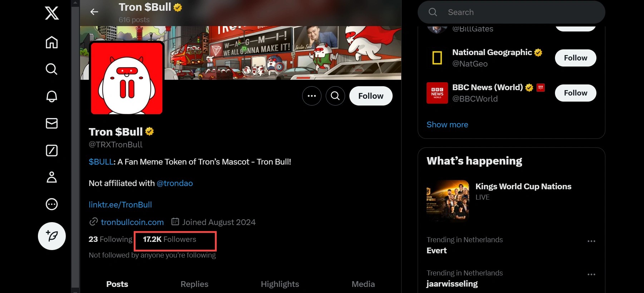
Task: Open Messages envelope icon
Action: point(52,123)
